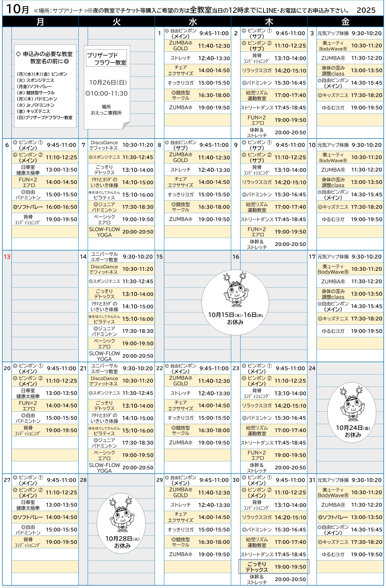Screen dimensions: 386x588
Task: Click the (火) スポンジテニス legend line
Action: [x=35, y=80]
